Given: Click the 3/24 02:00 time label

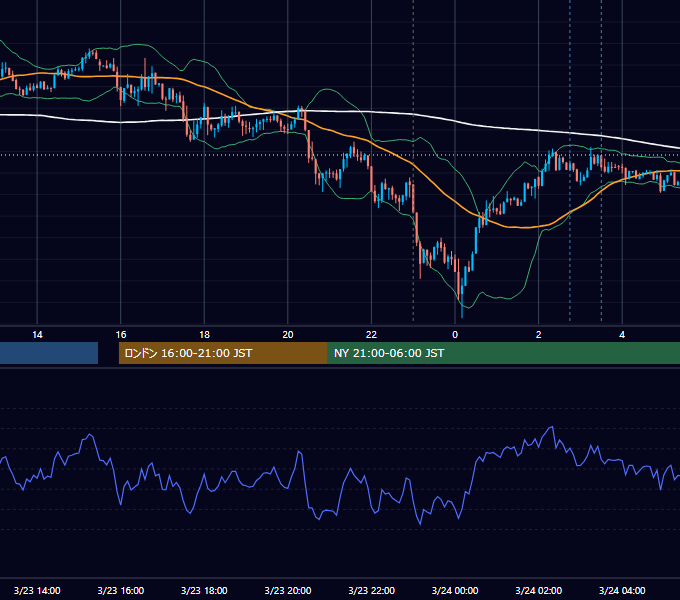Looking at the screenshot, I should pyautogui.click(x=538, y=590).
